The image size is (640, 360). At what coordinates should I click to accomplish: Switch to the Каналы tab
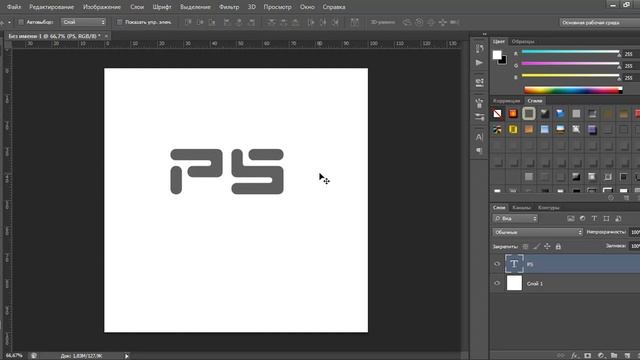[522, 208]
